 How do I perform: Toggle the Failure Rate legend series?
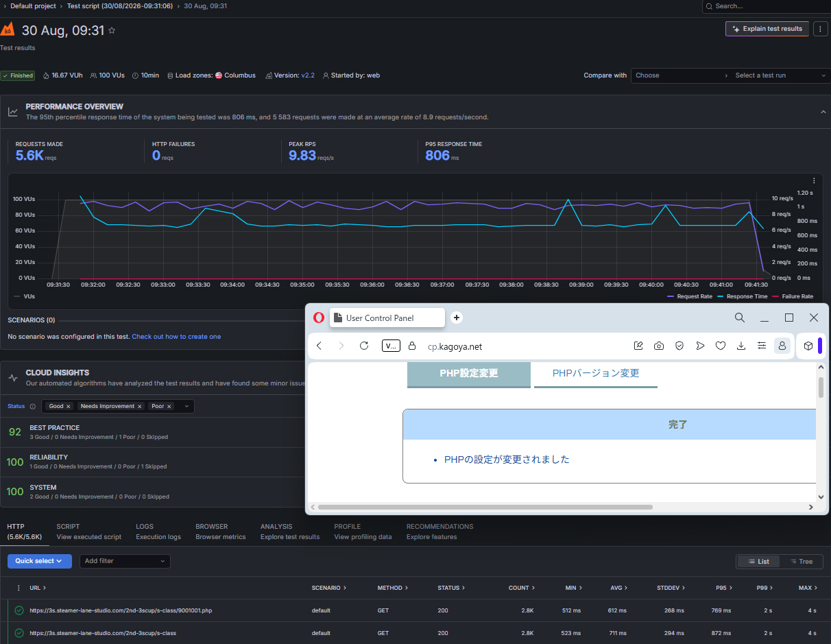point(793,296)
